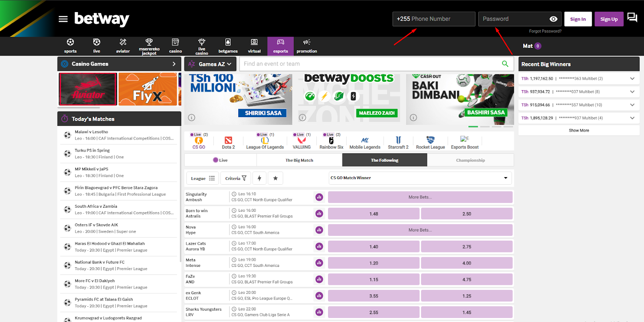This screenshot has width=644, height=322.
Task: Open the FlyX casino game thumbnail
Action: [148, 89]
